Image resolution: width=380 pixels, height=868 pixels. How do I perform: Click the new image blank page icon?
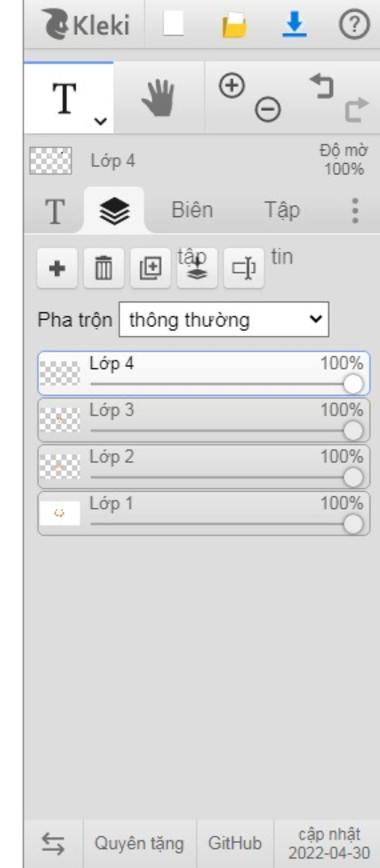click(x=173, y=24)
